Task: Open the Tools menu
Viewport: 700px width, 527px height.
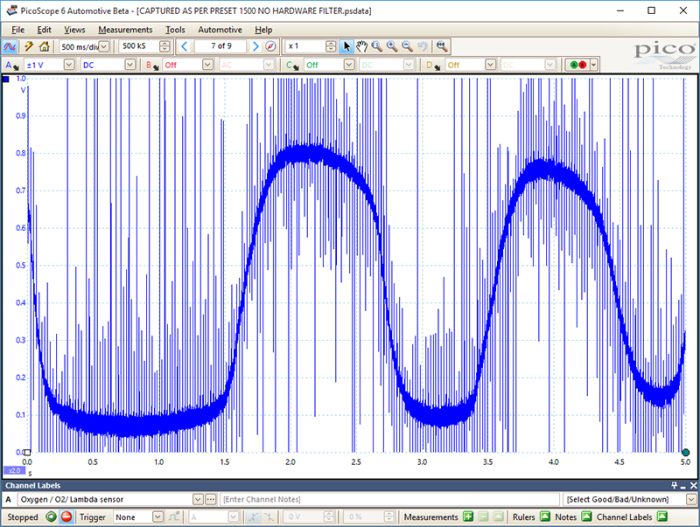Action: click(175, 30)
